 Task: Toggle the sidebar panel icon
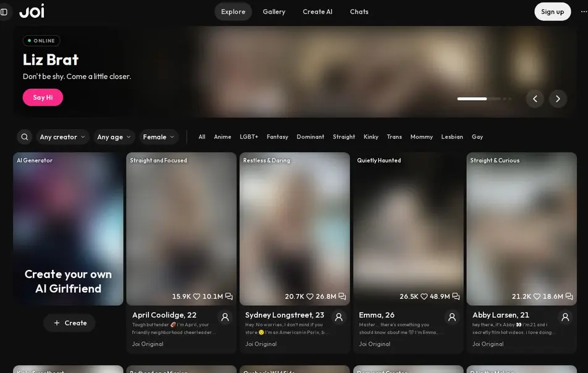coord(4,12)
